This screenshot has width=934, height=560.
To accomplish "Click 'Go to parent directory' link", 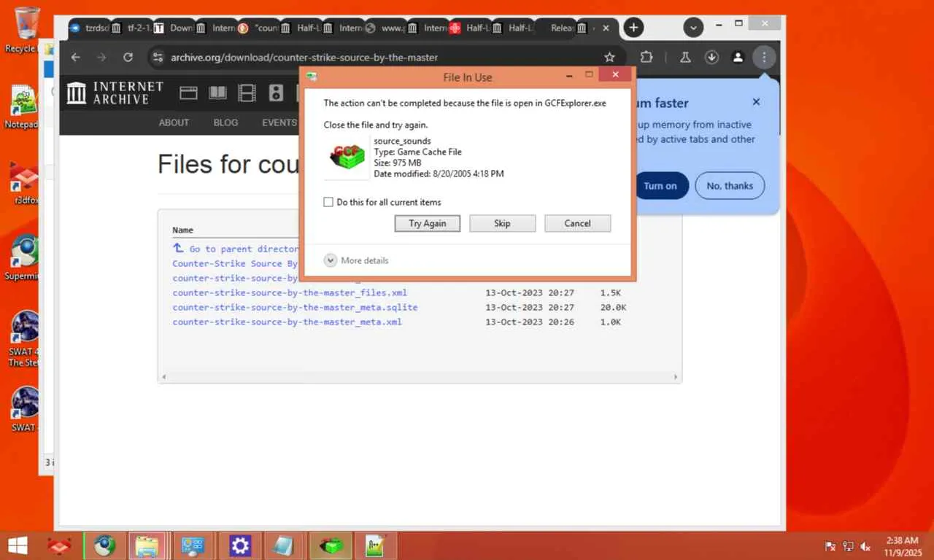I will [x=236, y=249].
